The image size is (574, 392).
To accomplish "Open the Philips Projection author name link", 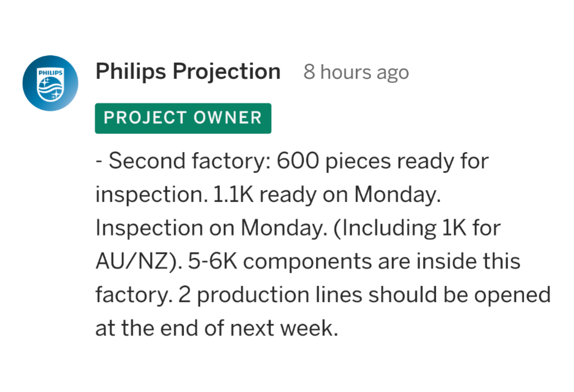I will click(x=188, y=72).
